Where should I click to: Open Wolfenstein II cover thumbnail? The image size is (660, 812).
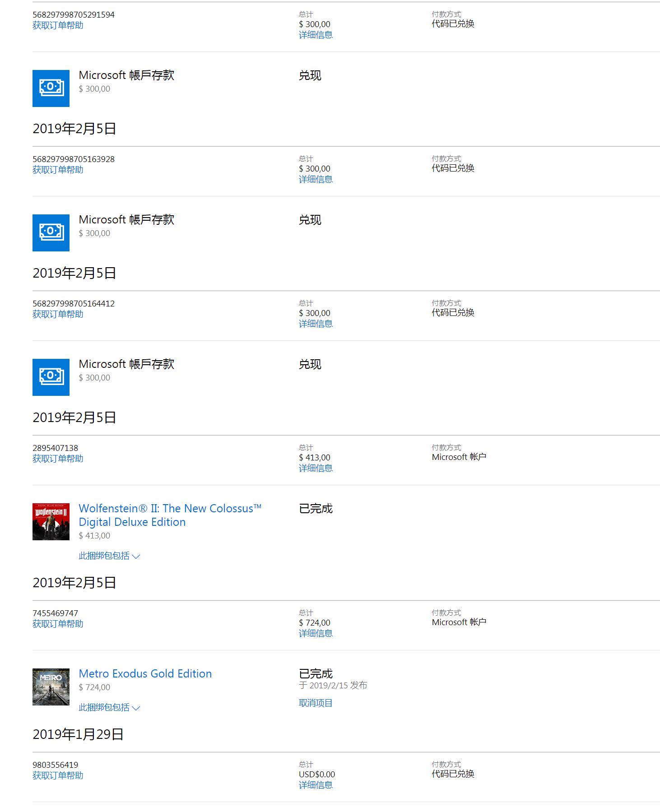point(51,522)
